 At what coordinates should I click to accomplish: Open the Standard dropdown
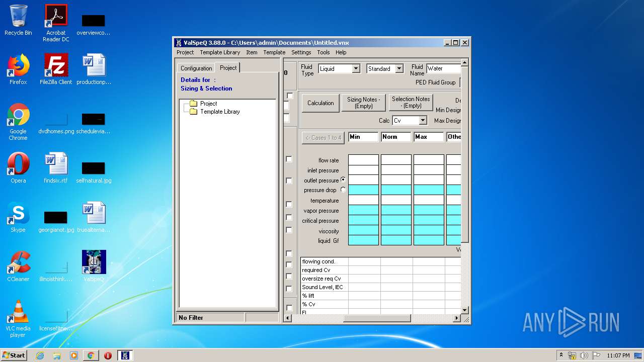(399, 69)
